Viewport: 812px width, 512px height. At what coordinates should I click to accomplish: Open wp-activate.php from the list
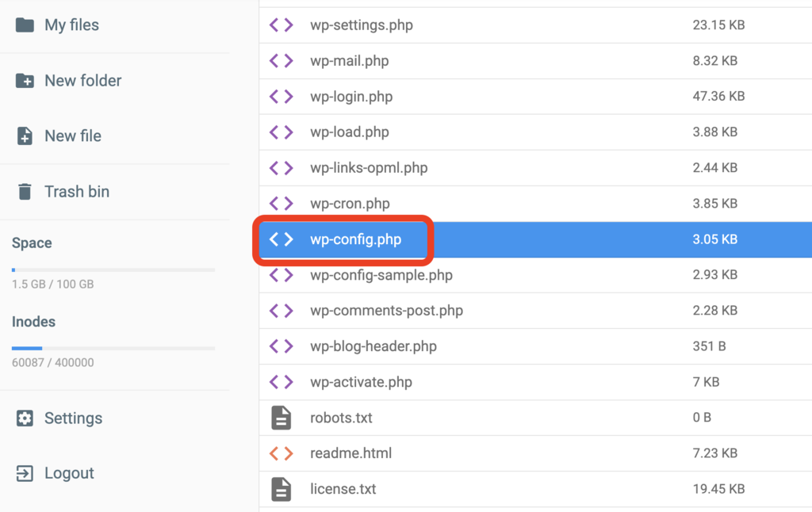click(x=361, y=381)
